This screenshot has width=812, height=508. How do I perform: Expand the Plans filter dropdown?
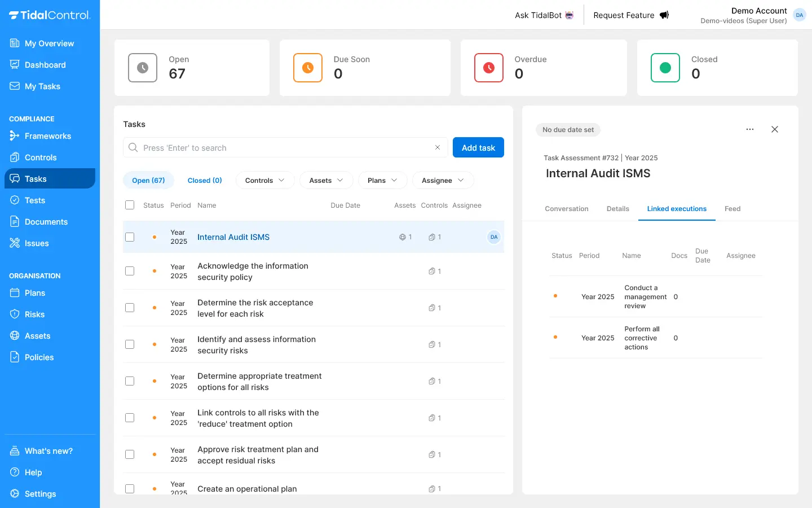coord(382,181)
